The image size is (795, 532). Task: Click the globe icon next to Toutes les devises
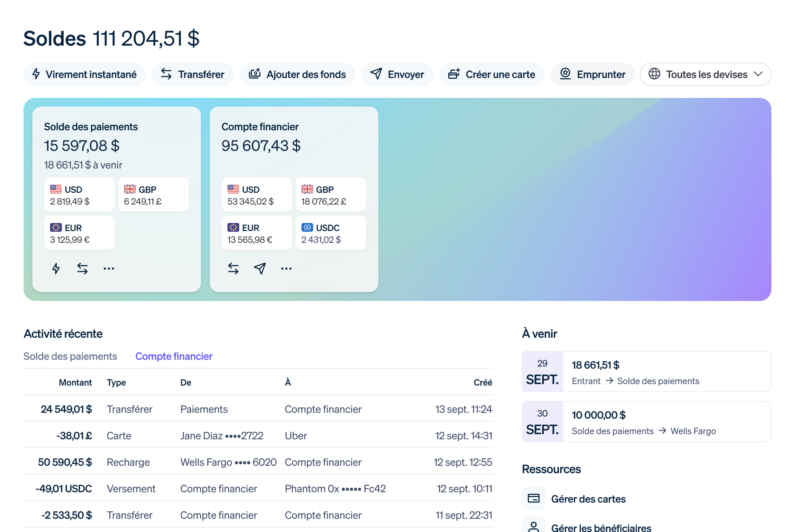point(656,74)
